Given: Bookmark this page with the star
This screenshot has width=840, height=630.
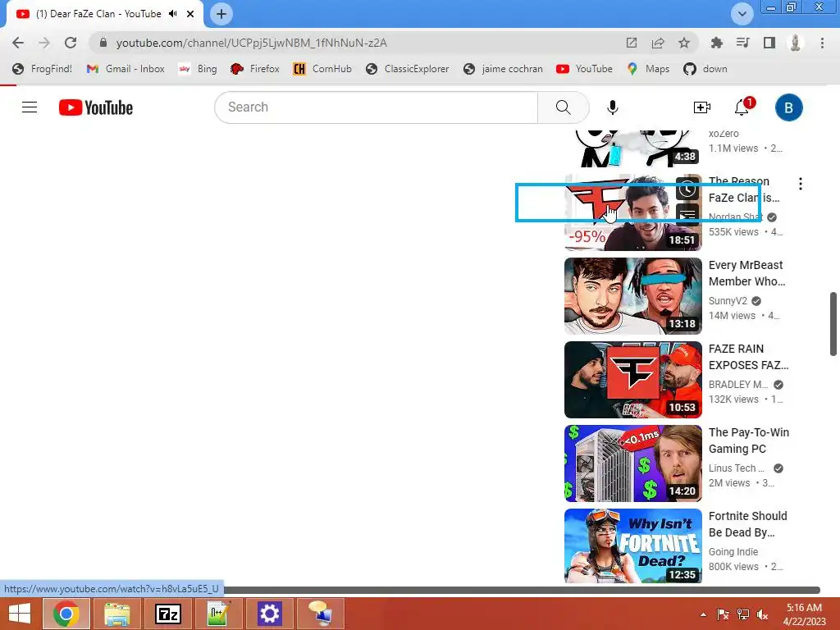Looking at the screenshot, I should coord(683,43).
